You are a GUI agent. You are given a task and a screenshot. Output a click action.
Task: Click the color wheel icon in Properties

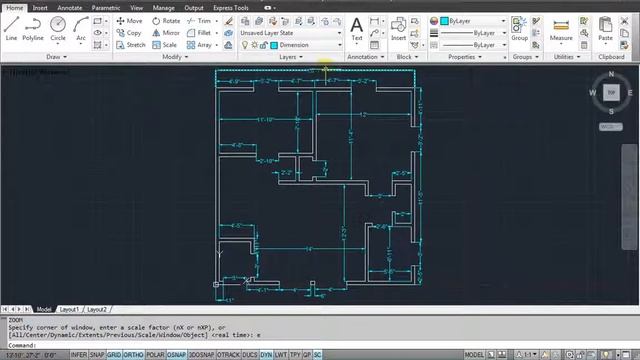pyautogui.click(x=434, y=21)
